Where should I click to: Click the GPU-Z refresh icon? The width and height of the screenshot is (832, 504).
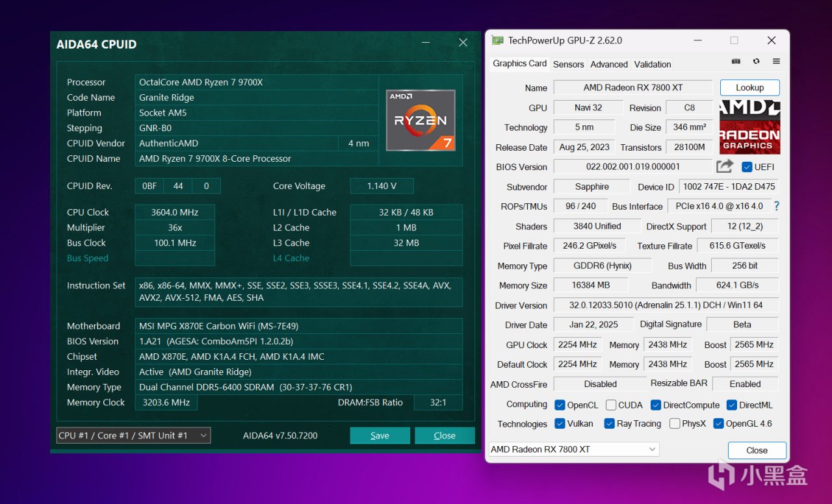756,61
